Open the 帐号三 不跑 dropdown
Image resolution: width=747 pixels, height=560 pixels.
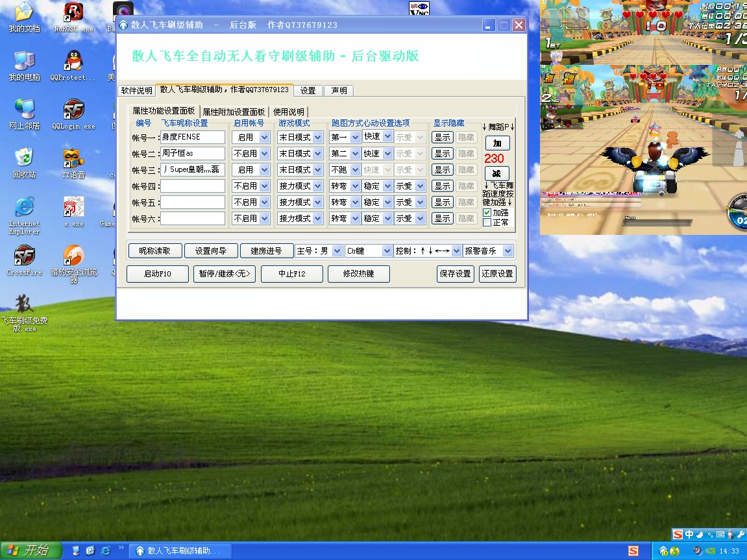pos(355,169)
